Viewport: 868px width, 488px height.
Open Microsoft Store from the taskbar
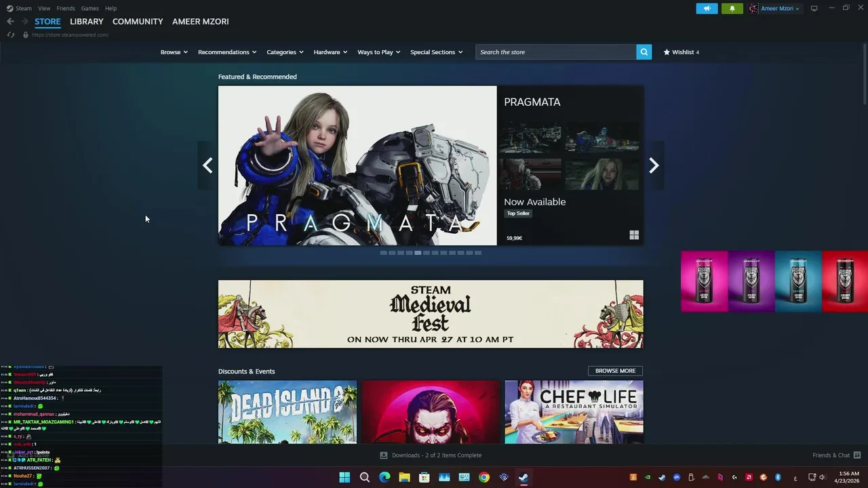pyautogui.click(x=425, y=477)
